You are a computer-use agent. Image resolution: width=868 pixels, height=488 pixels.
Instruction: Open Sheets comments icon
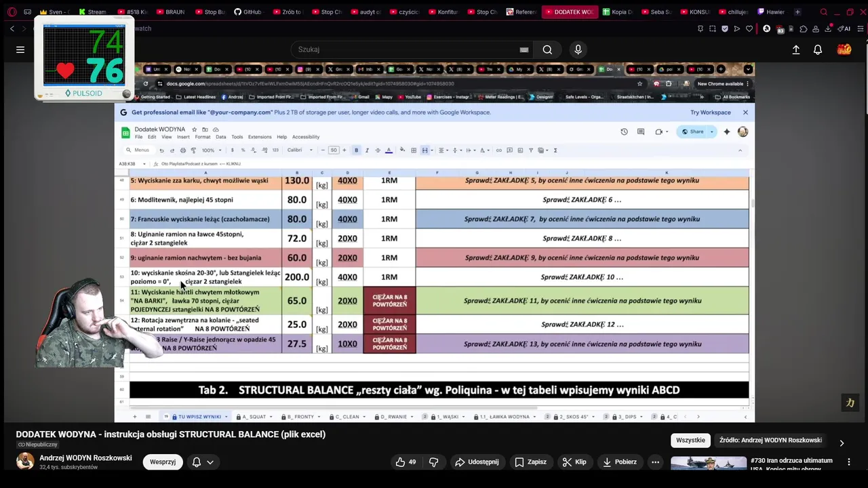(641, 131)
